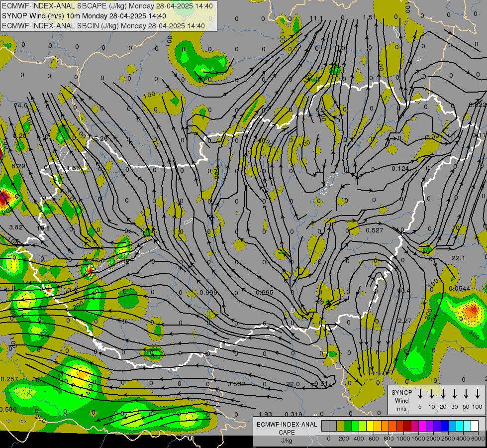The height and width of the screenshot is (448, 487).
Task: Click the '0.0544' value on the map
Action: tap(459, 289)
